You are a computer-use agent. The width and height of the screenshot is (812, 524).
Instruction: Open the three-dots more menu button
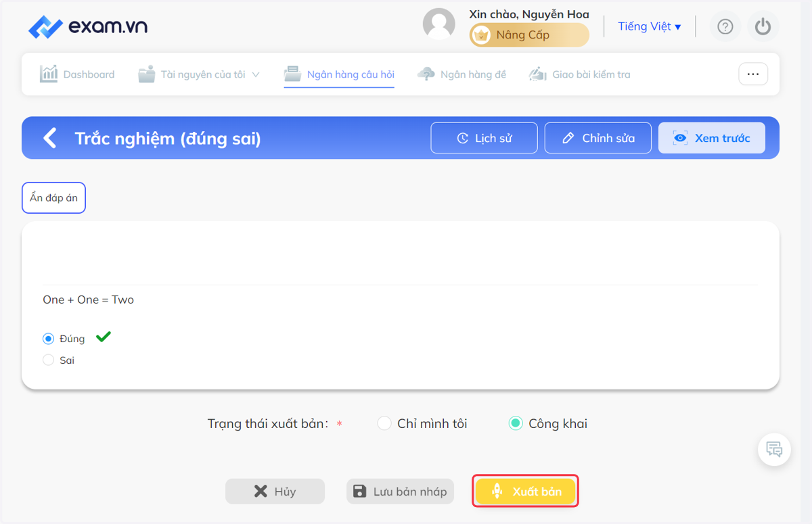coord(753,74)
